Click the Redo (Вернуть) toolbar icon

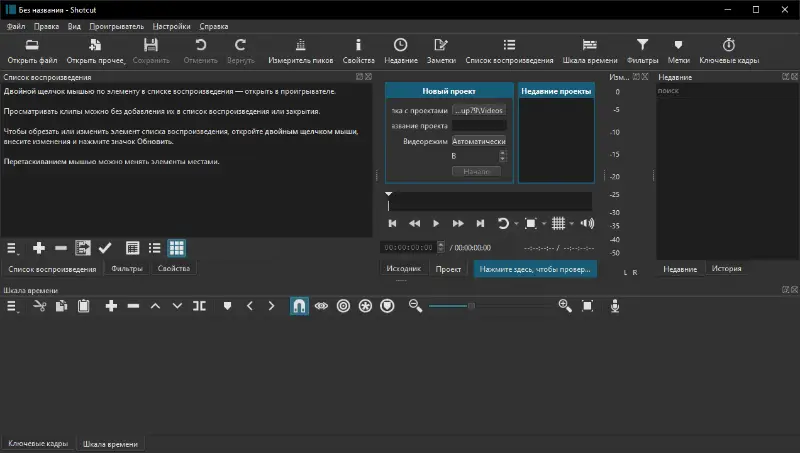pyautogui.click(x=240, y=52)
